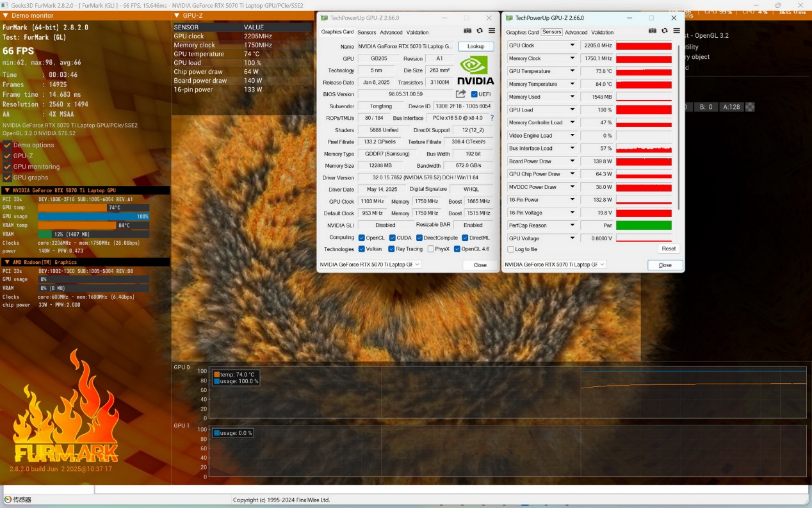Click Close button in Sensors window
Screen dimensions: 812x508
[x=665, y=265]
